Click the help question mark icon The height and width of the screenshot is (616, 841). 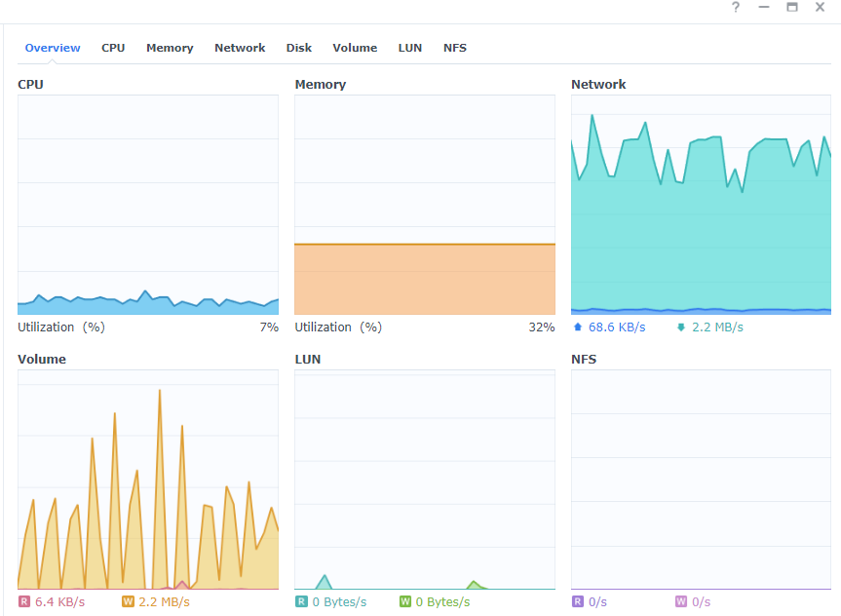[x=736, y=8]
